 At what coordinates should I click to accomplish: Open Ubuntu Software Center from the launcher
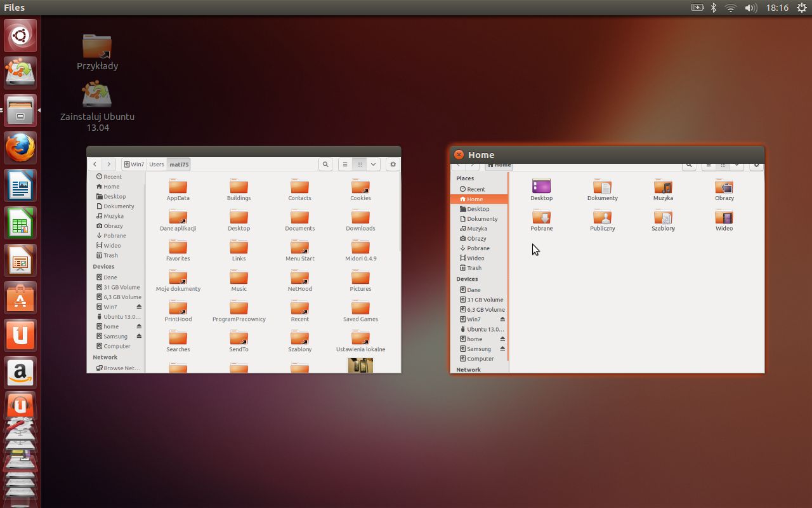coord(21,298)
